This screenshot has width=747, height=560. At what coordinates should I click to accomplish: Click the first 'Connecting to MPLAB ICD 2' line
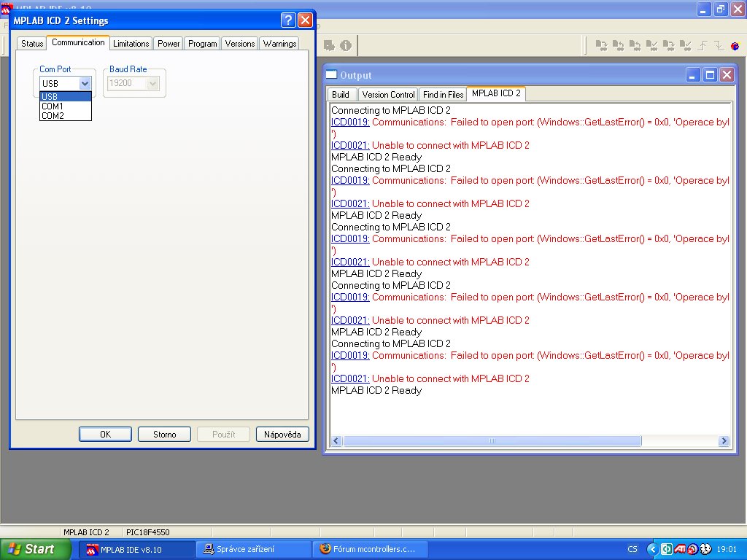click(x=391, y=111)
